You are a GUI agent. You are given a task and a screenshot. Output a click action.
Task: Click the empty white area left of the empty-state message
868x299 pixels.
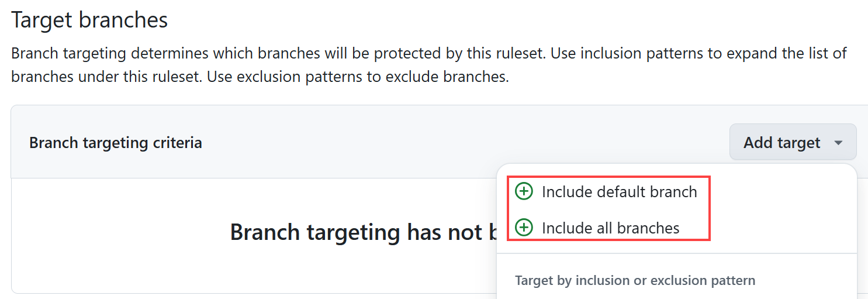[x=117, y=232]
